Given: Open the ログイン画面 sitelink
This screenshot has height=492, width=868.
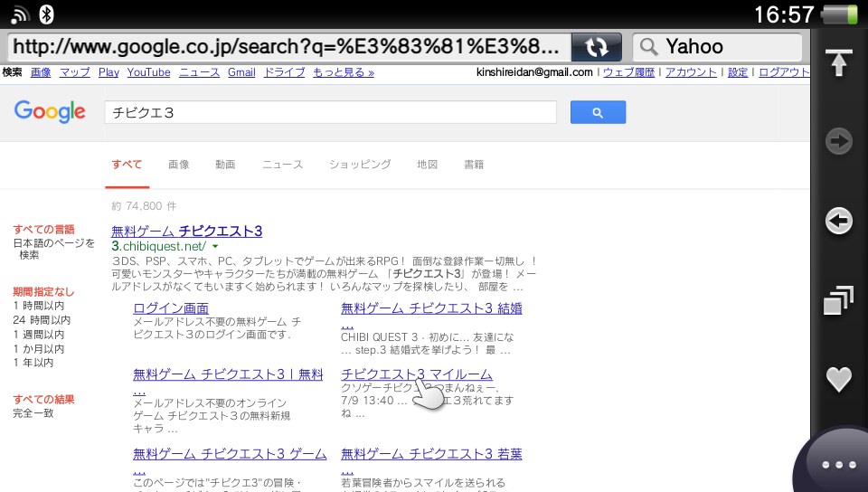Looking at the screenshot, I should pos(171,308).
